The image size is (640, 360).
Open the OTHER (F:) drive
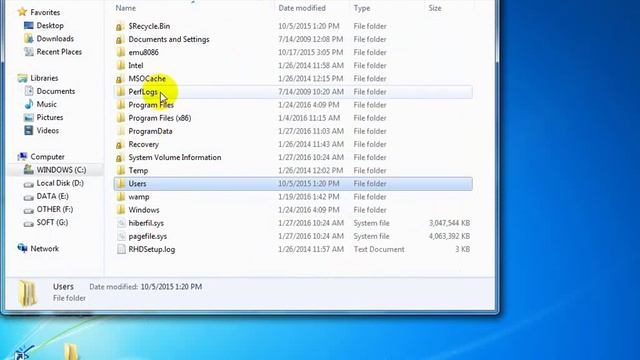pos(55,209)
